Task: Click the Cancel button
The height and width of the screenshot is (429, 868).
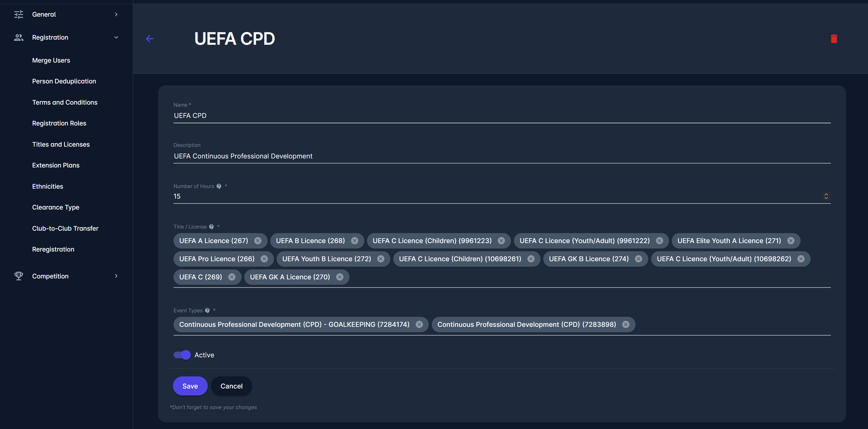Action: [x=231, y=386]
